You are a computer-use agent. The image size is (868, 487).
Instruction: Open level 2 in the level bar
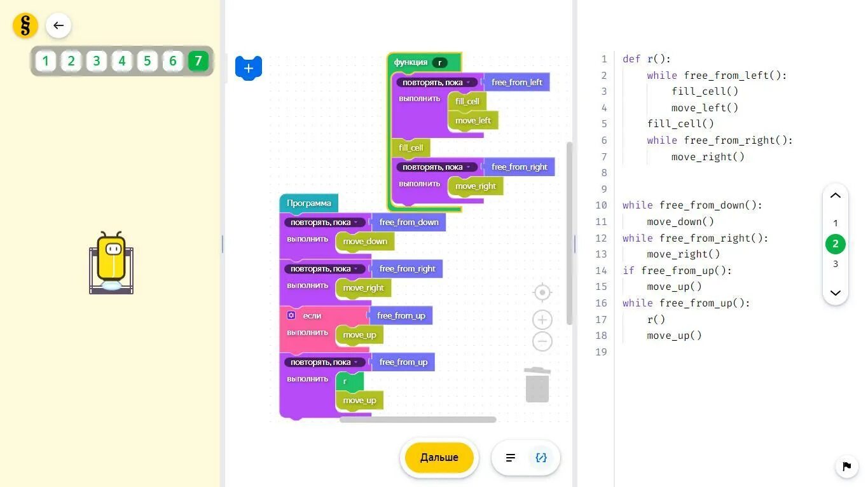point(71,61)
